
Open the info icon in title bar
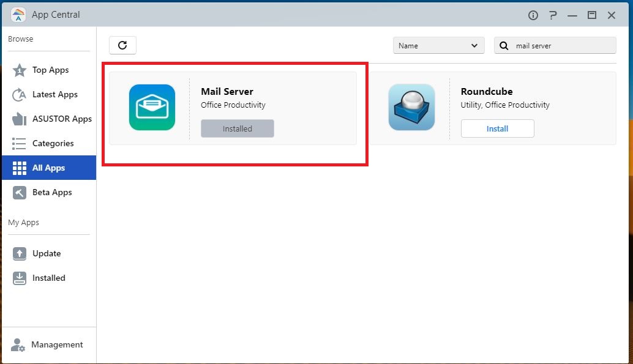coord(533,15)
